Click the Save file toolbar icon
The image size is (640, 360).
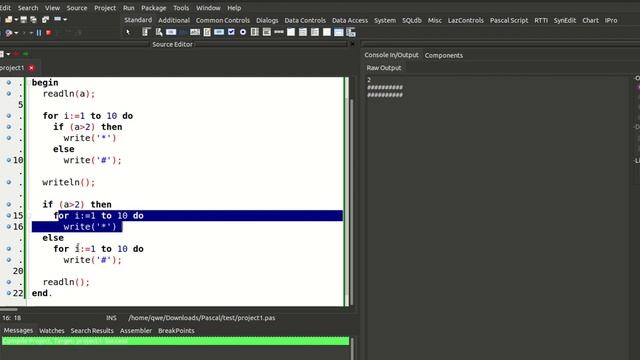pyautogui.click(x=24, y=19)
